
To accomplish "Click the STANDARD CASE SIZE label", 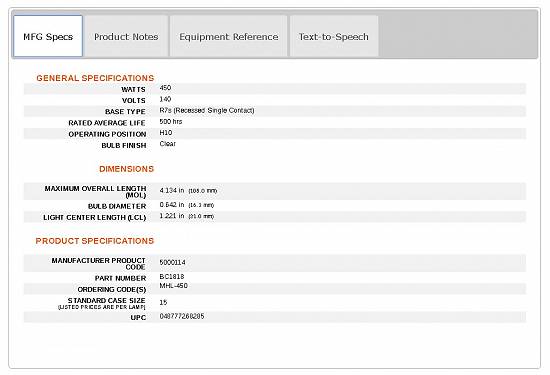I will click(107, 301).
